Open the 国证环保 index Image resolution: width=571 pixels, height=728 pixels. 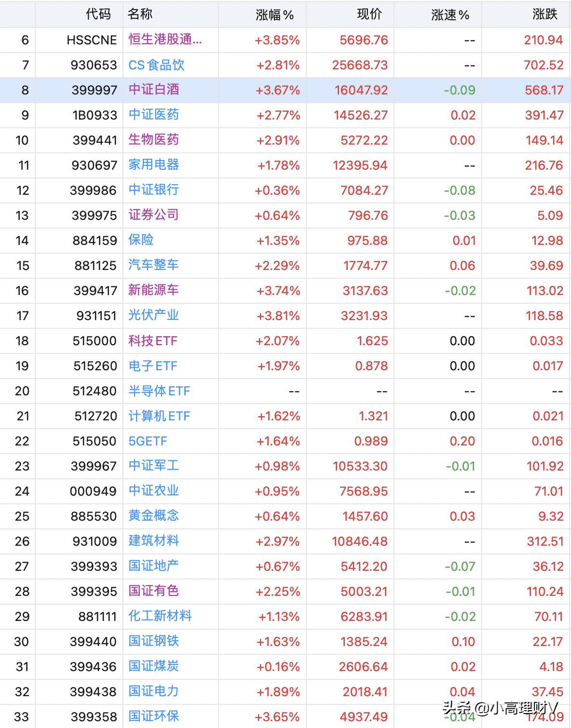(154, 716)
